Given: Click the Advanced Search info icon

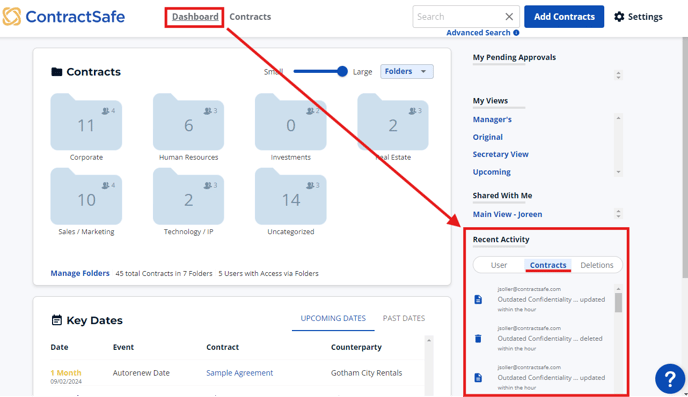Looking at the screenshot, I should pyautogui.click(x=516, y=32).
